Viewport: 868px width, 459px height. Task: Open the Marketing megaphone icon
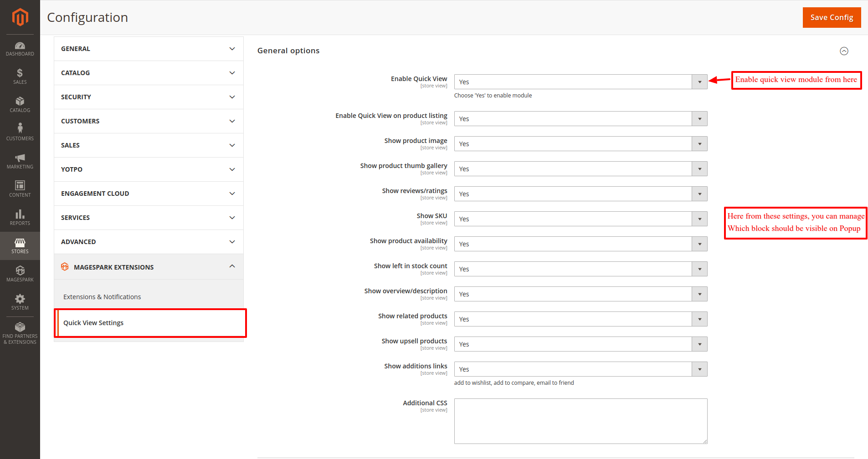coord(20,158)
